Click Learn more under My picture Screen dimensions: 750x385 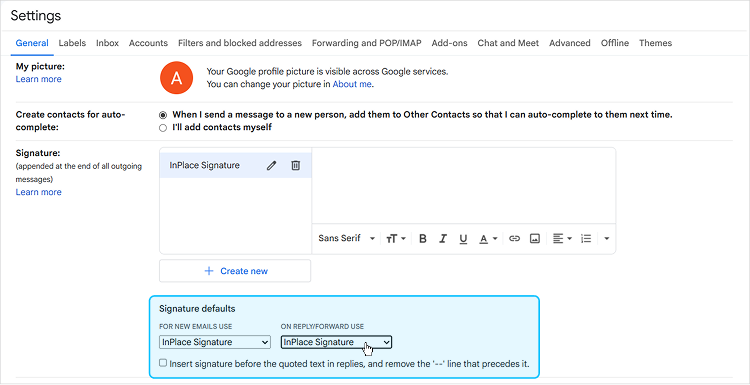tap(38, 79)
